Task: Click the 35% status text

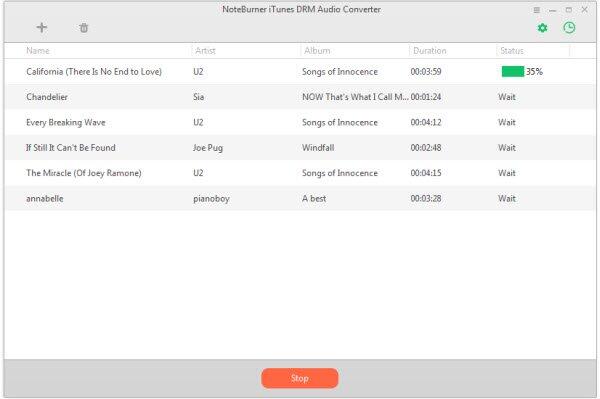Action: tap(534, 72)
